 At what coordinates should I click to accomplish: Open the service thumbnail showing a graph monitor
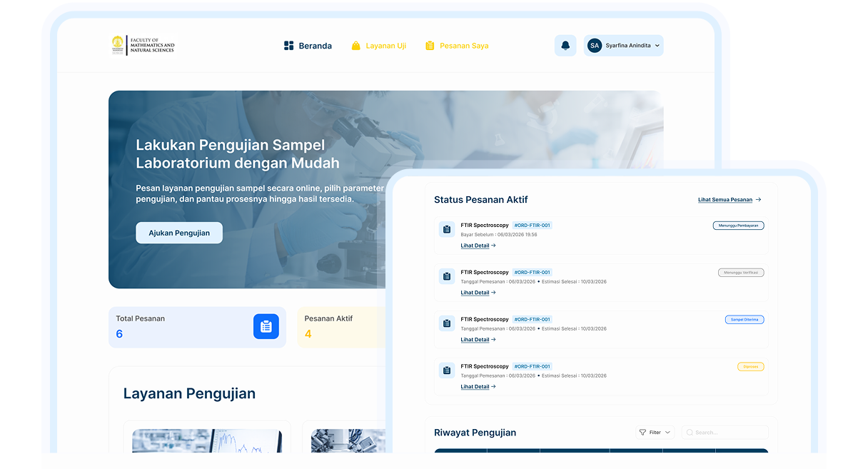(207, 441)
